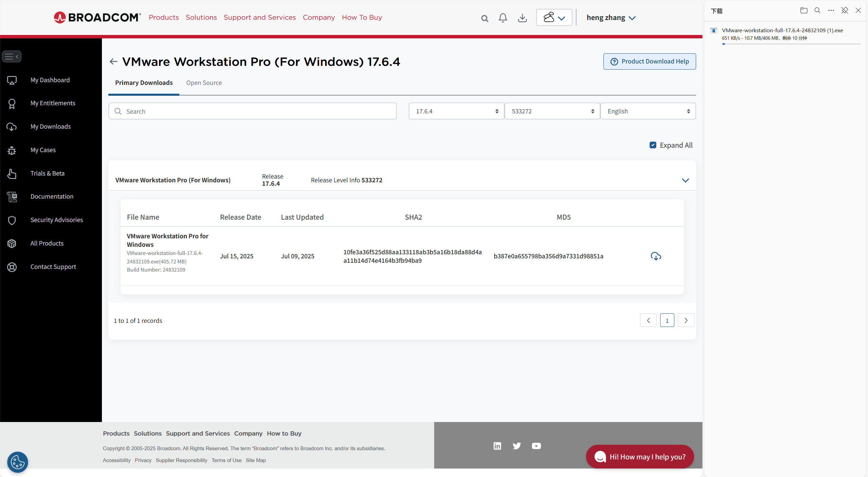Click the Contact Support lifebuoy icon
Viewport: 868px width, 477px height.
(x=12, y=267)
